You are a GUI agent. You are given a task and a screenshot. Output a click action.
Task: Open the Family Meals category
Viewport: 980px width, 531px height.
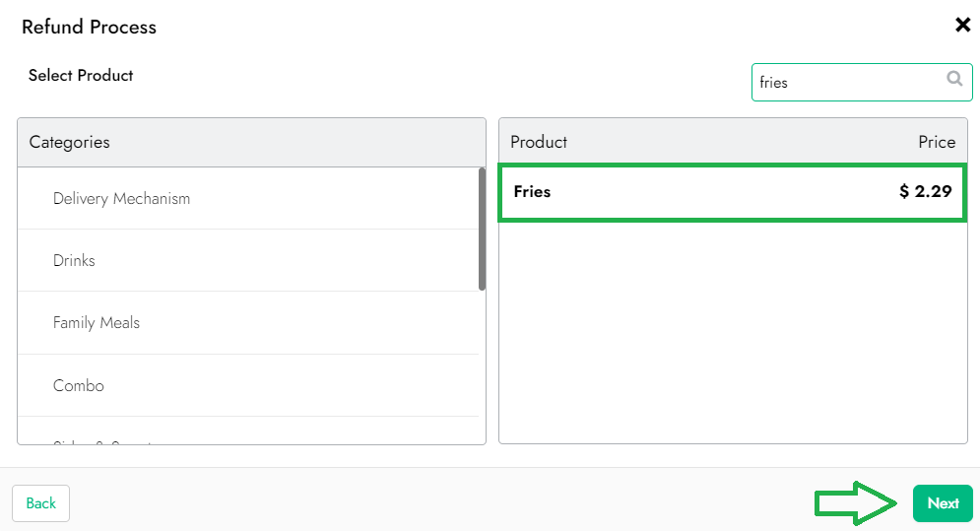tap(97, 323)
